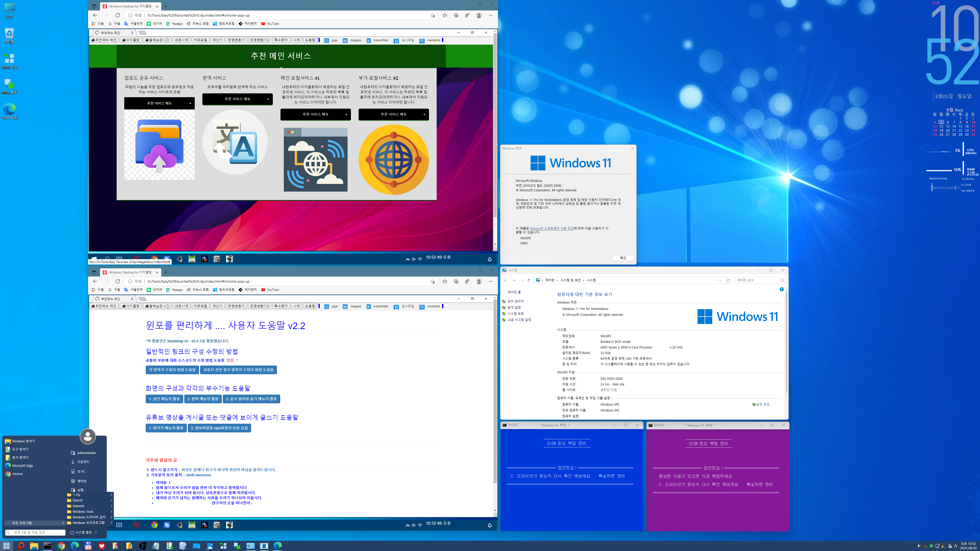Viewport: 980px width, 551px height.
Task: Open 부가 로컬서비스 #2 추천 서비스 메뉴 dropdown
Action: 393,114
